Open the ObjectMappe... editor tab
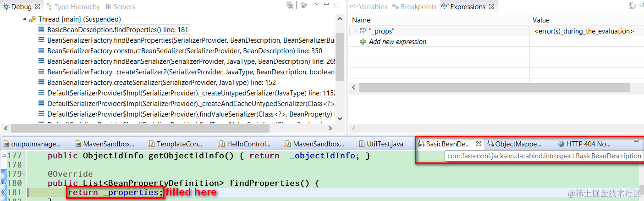The height and width of the screenshot is (201, 644). (514, 144)
